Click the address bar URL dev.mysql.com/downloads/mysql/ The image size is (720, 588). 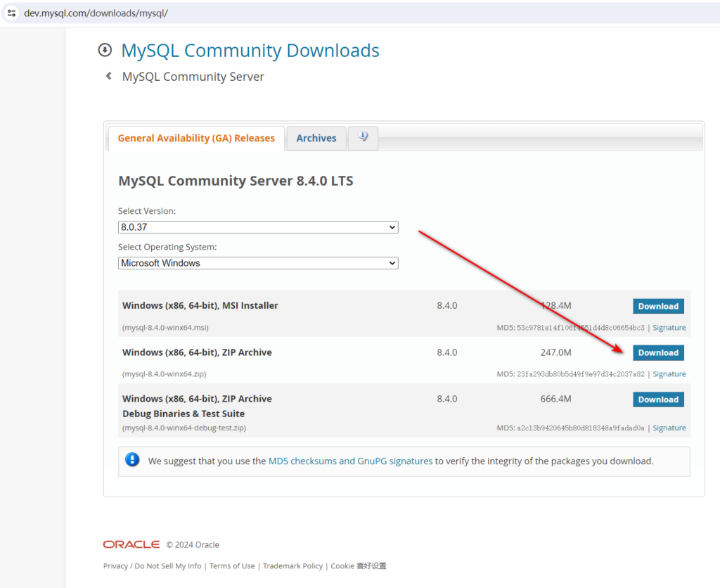96,13
